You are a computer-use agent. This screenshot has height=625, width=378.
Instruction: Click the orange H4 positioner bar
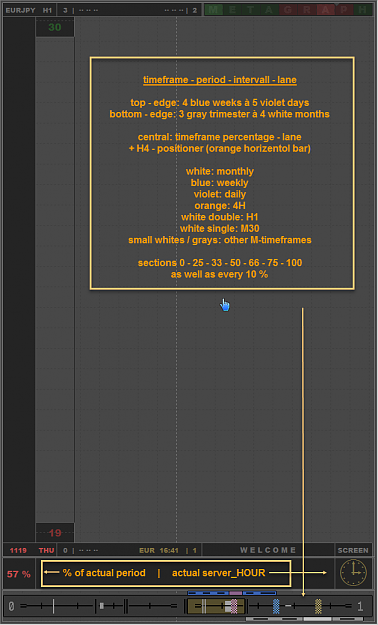point(216,606)
